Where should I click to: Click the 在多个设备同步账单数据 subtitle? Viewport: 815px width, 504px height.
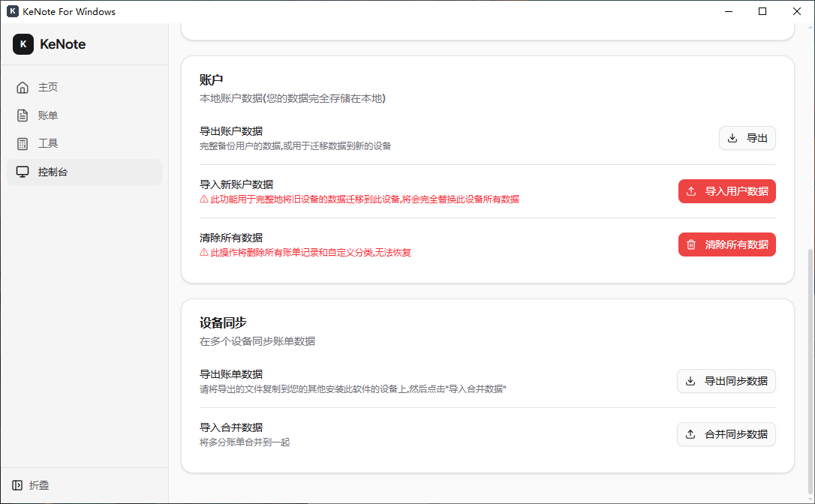[x=257, y=341]
